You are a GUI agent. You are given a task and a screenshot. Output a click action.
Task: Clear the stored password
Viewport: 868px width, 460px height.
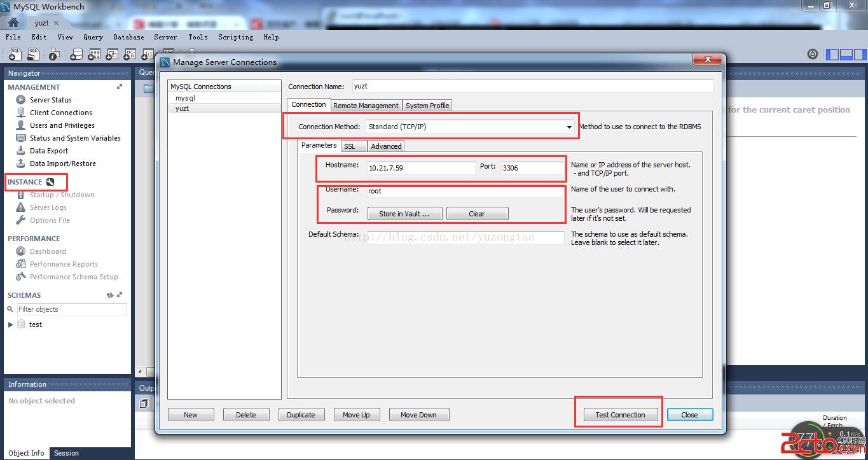click(x=477, y=214)
